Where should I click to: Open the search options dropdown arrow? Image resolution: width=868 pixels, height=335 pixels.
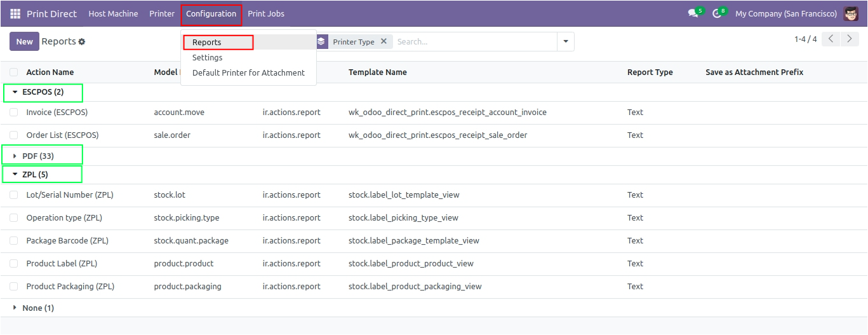(x=566, y=42)
